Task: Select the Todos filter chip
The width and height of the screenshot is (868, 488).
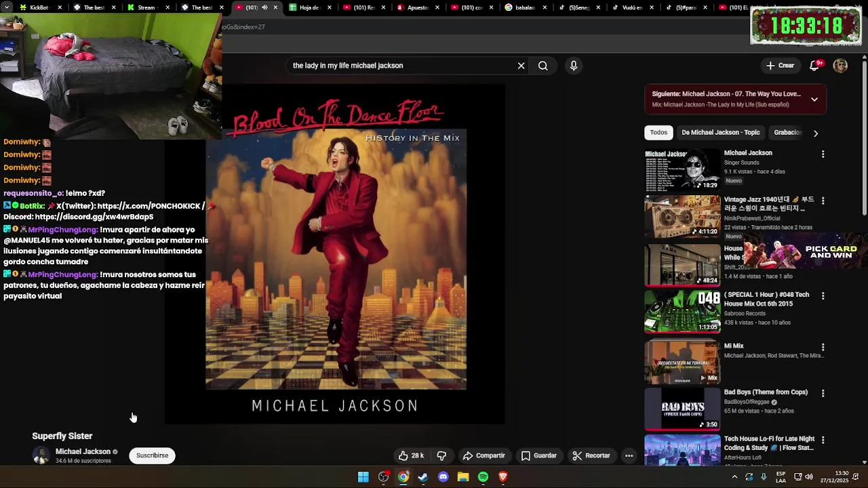Action: coord(658,133)
